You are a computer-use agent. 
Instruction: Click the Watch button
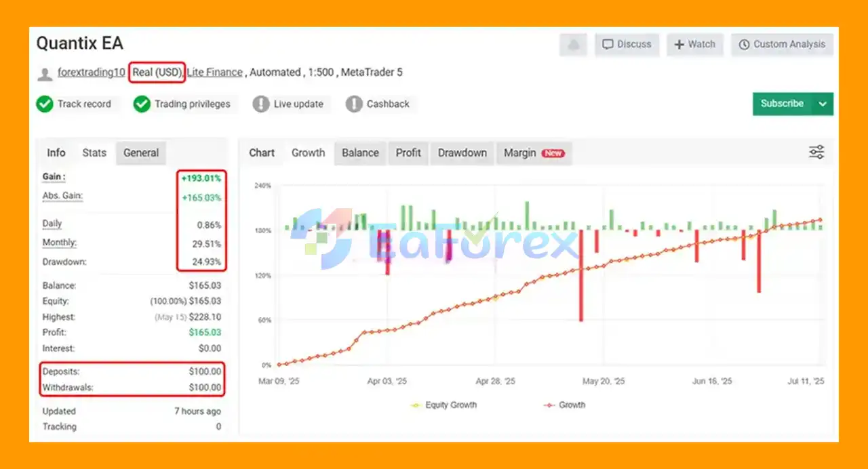pyautogui.click(x=695, y=45)
